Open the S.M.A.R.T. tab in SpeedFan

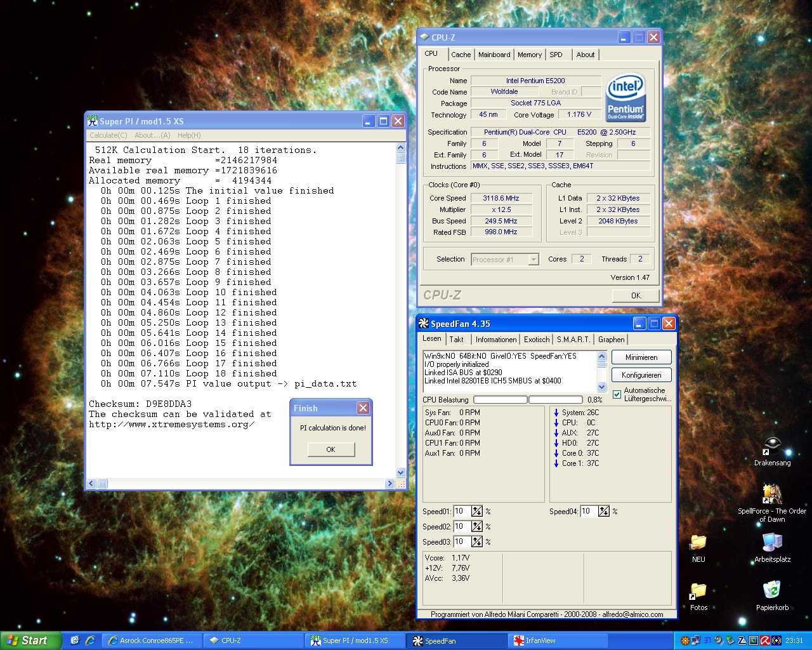click(x=573, y=340)
